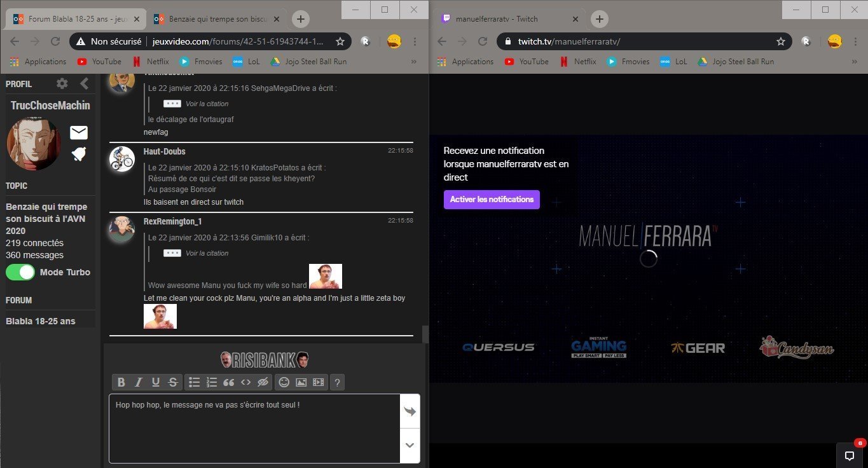Viewport: 868px width, 468px height.
Task: Open Haut-Doubs user profile
Action: [x=165, y=151]
